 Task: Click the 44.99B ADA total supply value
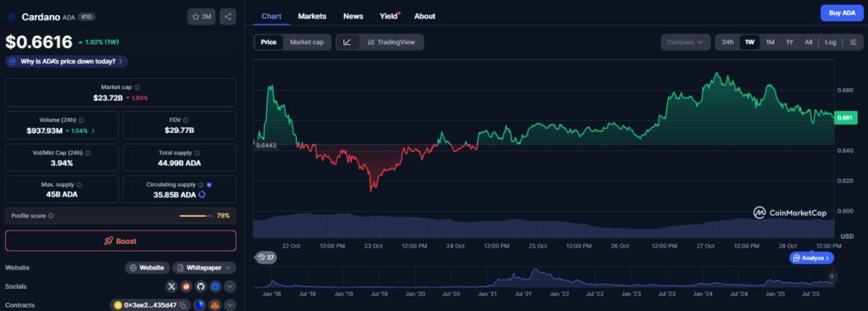(180, 163)
